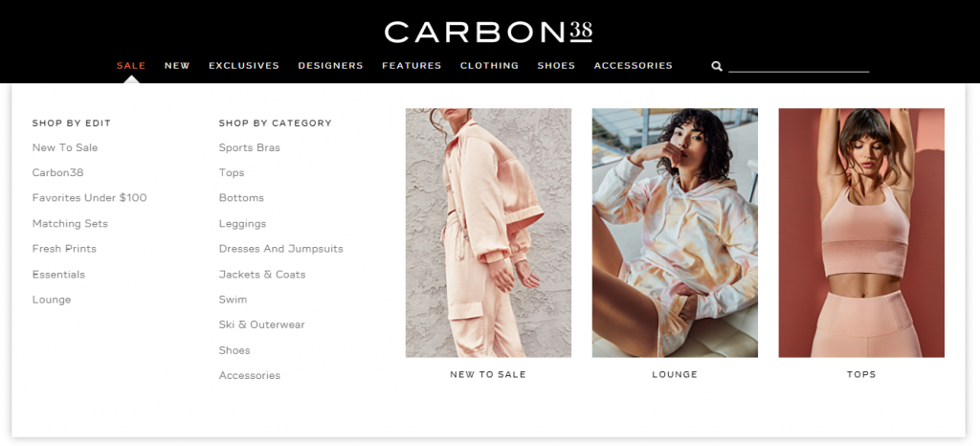Select Dresses And Jumpsuits category
980x446 pixels.
[280, 249]
